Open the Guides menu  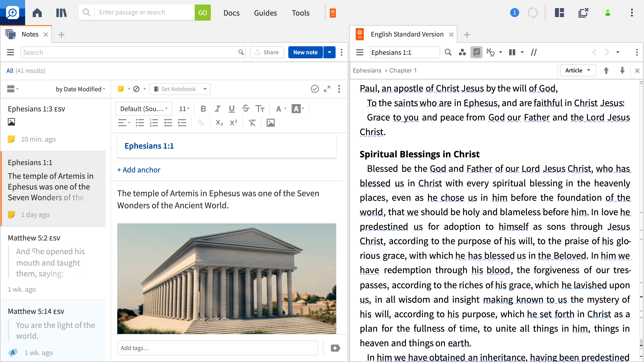coord(265,13)
